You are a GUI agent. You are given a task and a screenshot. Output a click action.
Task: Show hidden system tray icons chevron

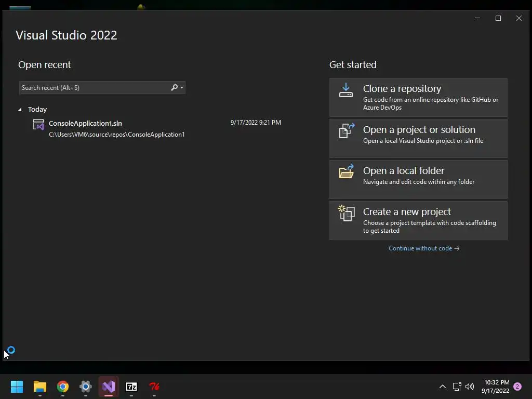pyautogui.click(x=443, y=387)
